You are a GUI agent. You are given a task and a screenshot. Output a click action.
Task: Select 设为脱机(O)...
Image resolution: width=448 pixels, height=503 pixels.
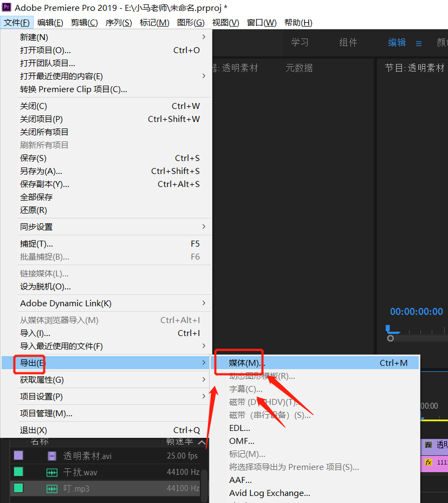(x=106, y=287)
